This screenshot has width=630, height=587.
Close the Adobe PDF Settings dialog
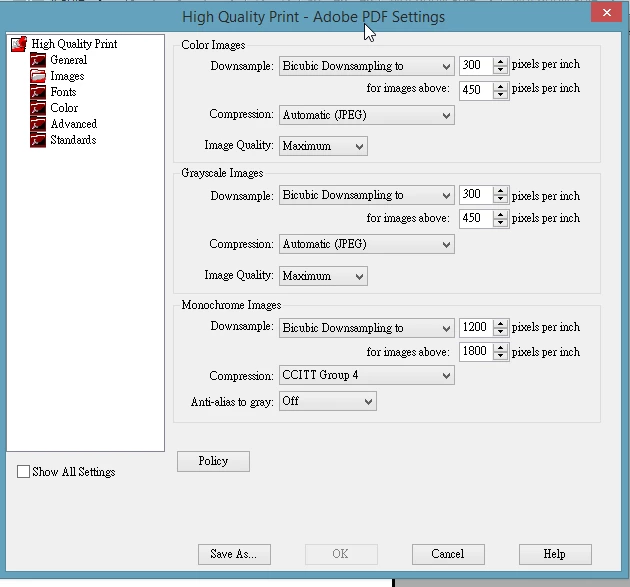click(x=607, y=12)
